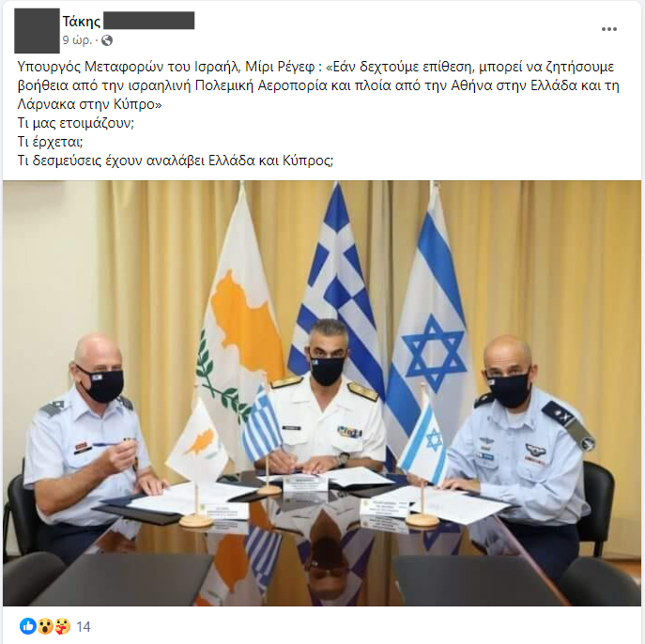This screenshot has height=644, width=645.
Task: Click the poster's profile avatar
Action: (x=37, y=31)
